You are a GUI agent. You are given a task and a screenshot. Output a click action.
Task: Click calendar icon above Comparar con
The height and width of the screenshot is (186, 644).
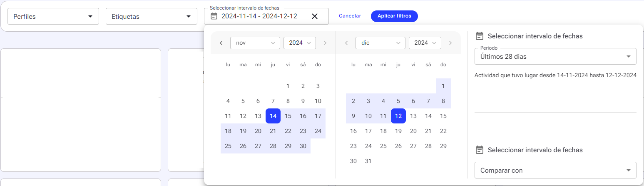click(479, 150)
